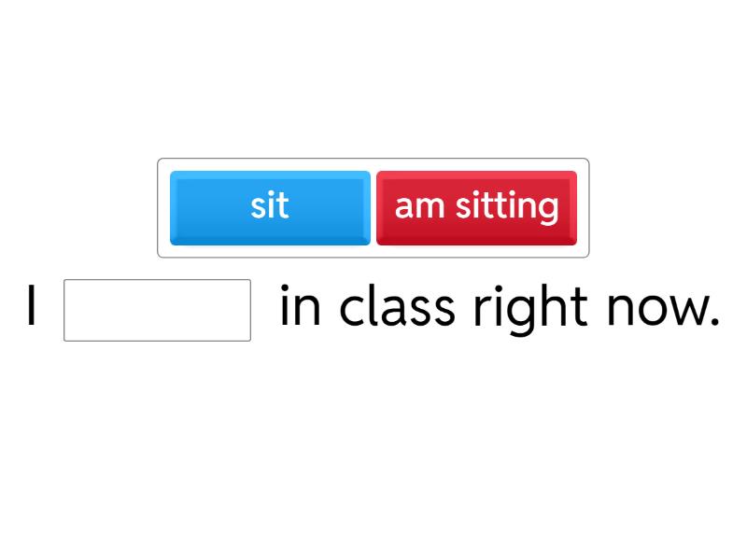The height and width of the screenshot is (560, 747).
Task: Click the white gap box in the sentence
Action: 157,310
